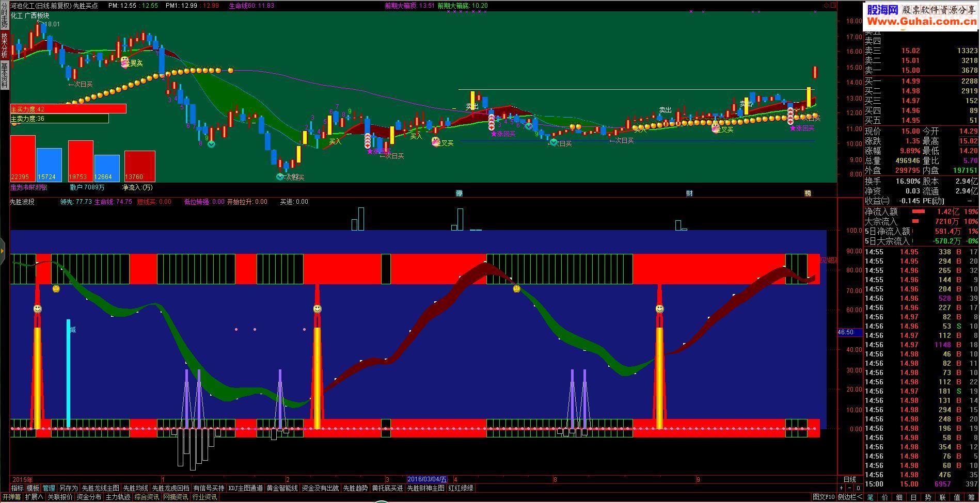Click the 卖一 15.00 ask price row
This screenshot has height=503, width=980.
(x=922, y=71)
